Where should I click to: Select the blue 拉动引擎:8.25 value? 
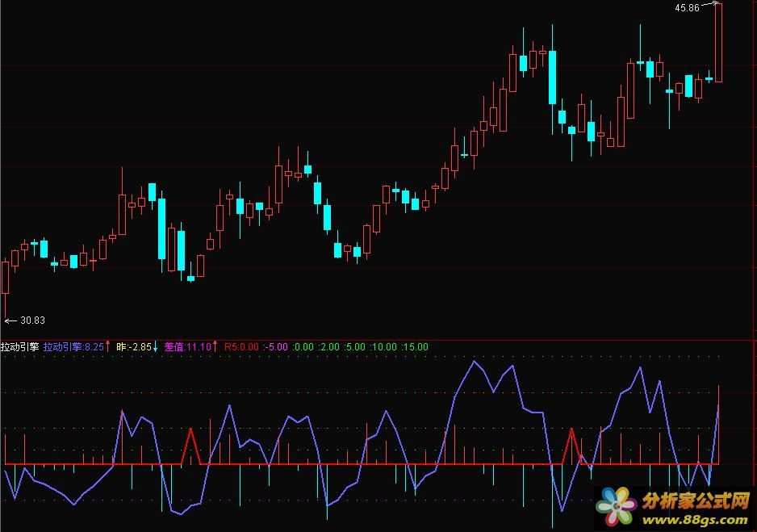click(x=73, y=346)
